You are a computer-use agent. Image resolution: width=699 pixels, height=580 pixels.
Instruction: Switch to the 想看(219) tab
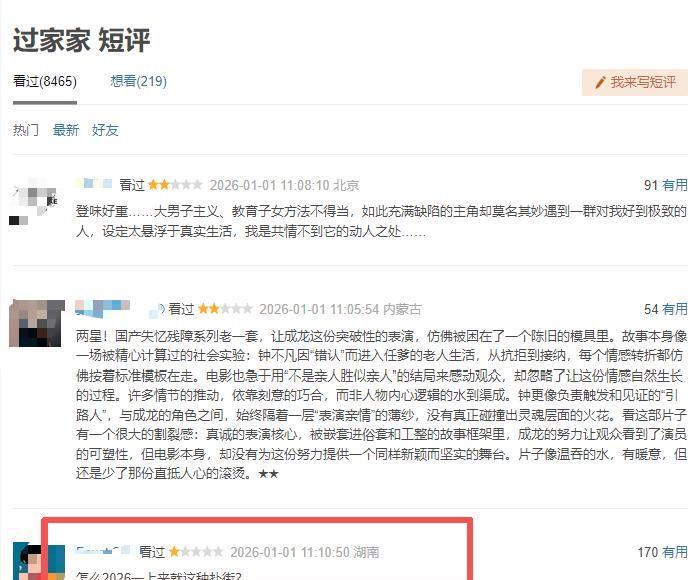tap(138, 81)
